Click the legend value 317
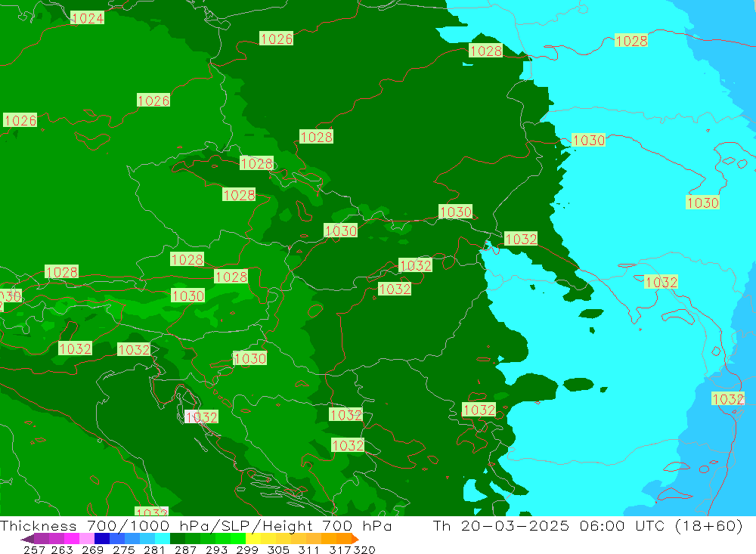Screen dimensions: 756x554 point(339,549)
